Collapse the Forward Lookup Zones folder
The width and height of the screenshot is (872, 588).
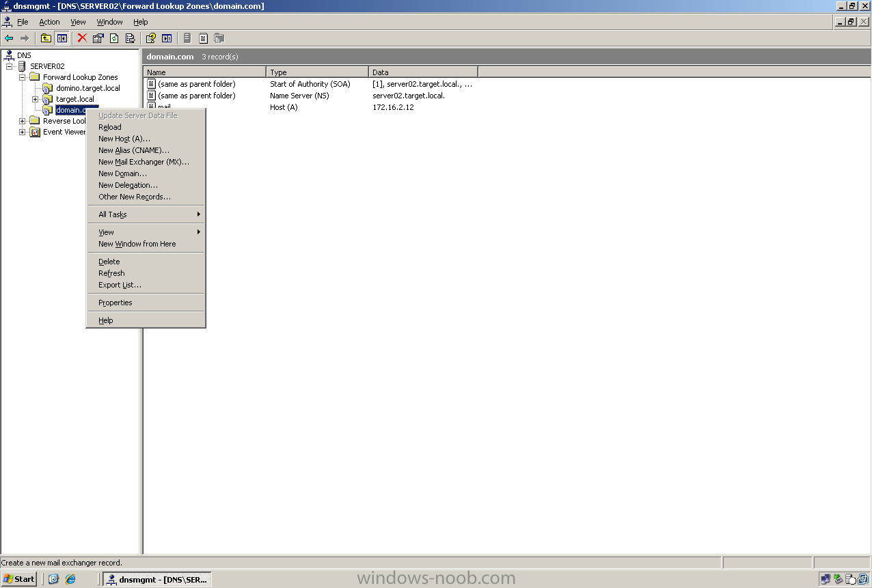(x=23, y=77)
